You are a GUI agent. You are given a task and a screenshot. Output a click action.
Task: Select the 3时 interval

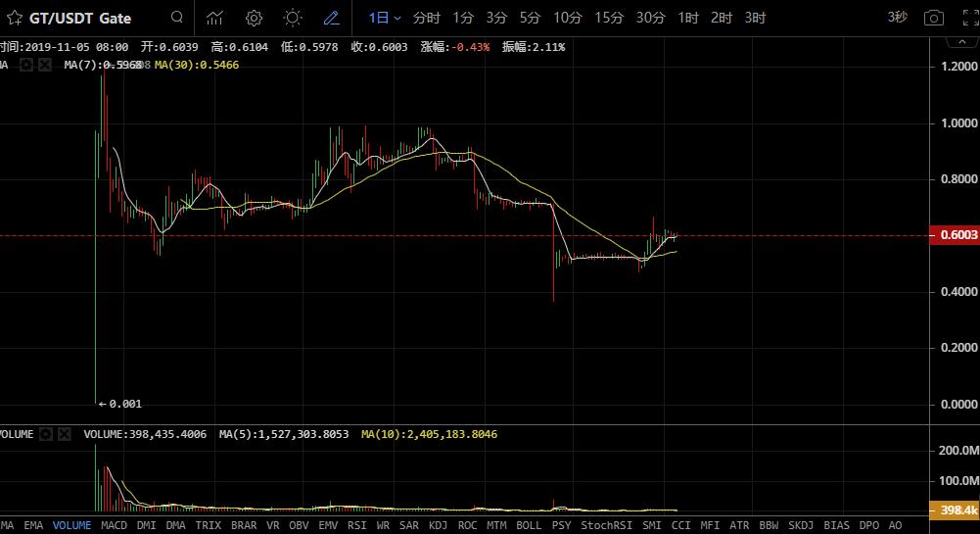pyautogui.click(x=755, y=18)
